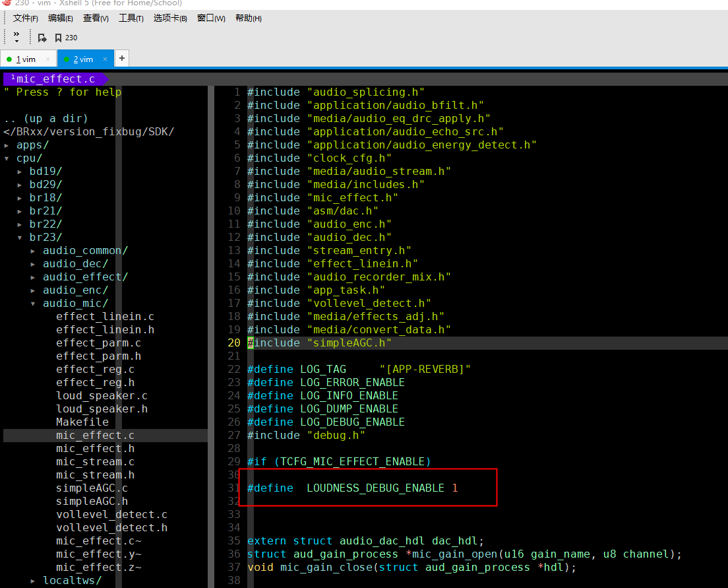This screenshot has width=728, height=588.
Task: Expand the audio_common/ folder arrow
Action: tap(33, 251)
